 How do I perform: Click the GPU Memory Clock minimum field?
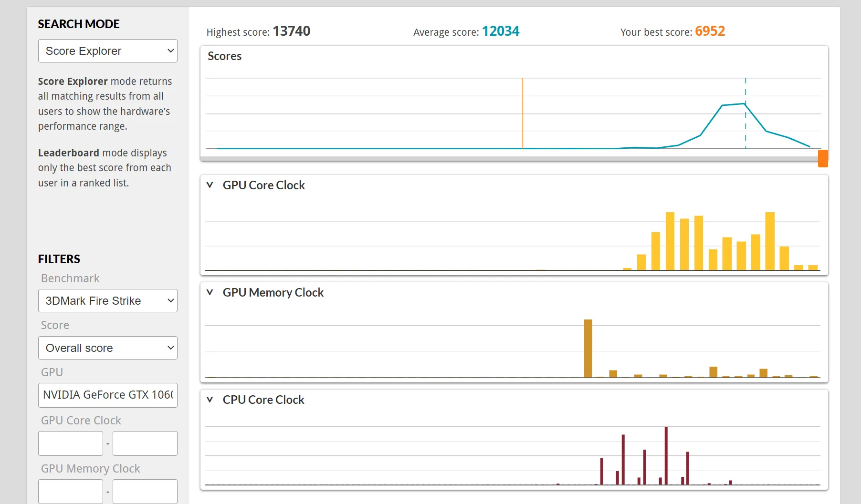(x=71, y=491)
